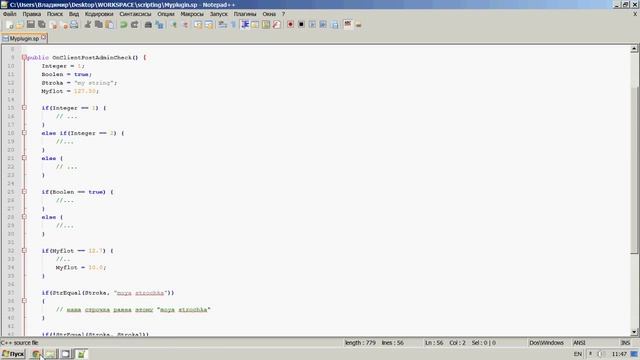Collapse the line 28 else block fold
The width and height of the screenshot is (640, 360).
[24, 217]
